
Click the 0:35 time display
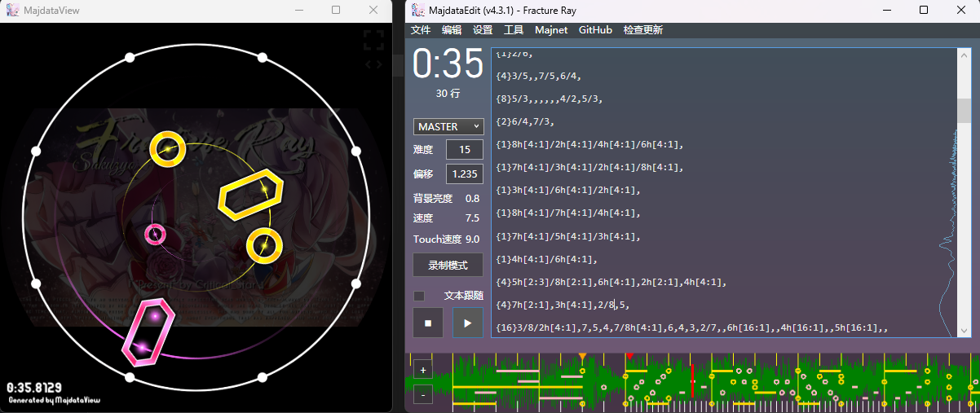coord(448,64)
